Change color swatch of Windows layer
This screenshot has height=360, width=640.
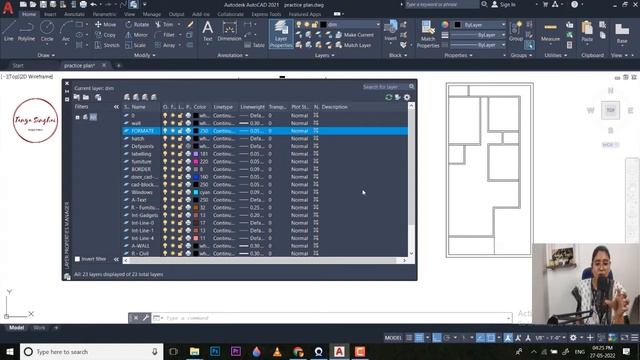click(196, 192)
